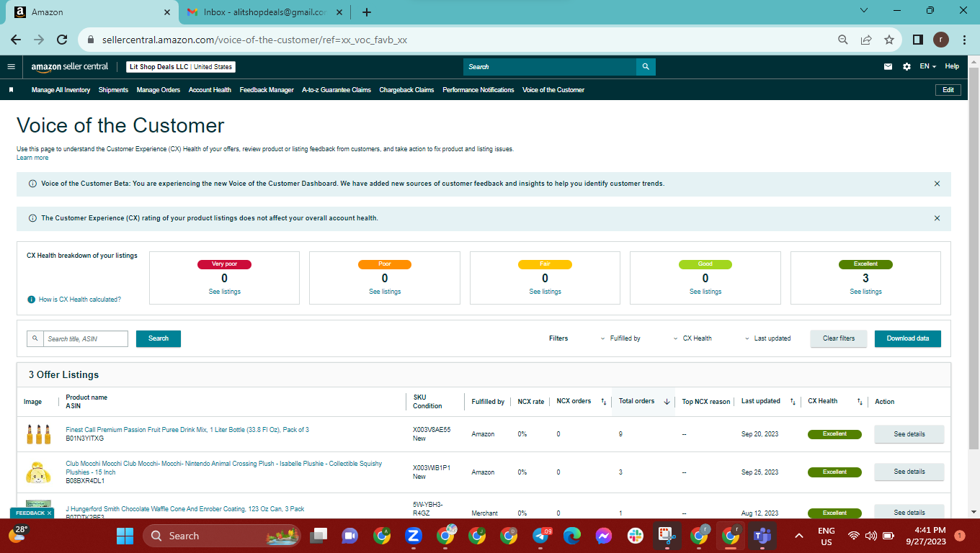Click the Amazon Seller Central logo
Viewport: 980px width, 553px height.
pos(69,67)
